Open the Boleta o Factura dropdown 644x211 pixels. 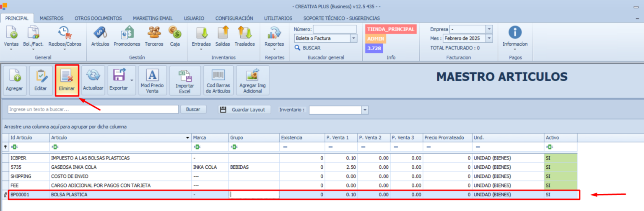tap(353, 38)
